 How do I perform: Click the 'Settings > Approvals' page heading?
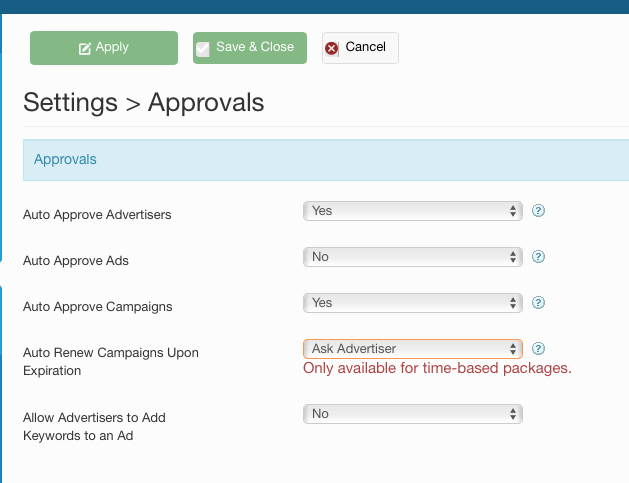(144, 102)
